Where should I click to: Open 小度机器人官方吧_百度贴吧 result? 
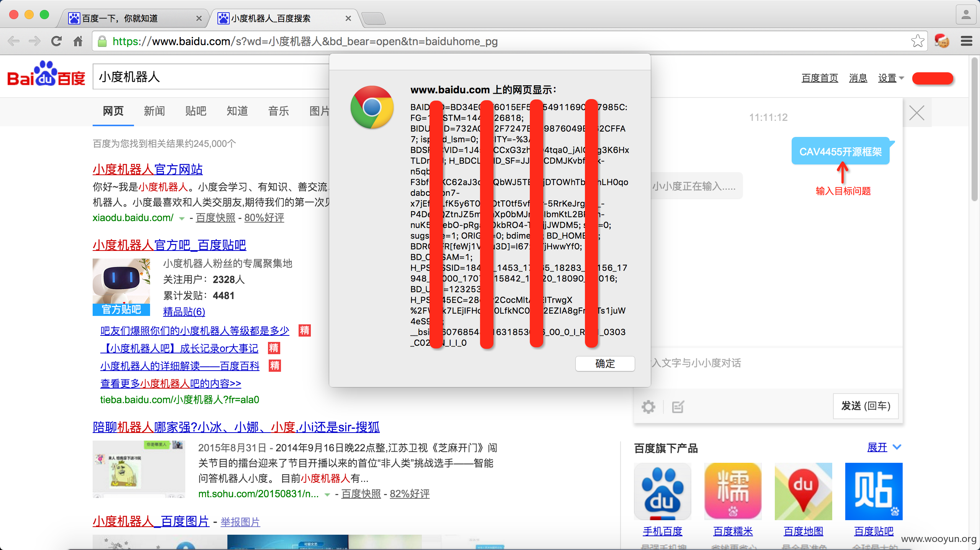point(169,245)
